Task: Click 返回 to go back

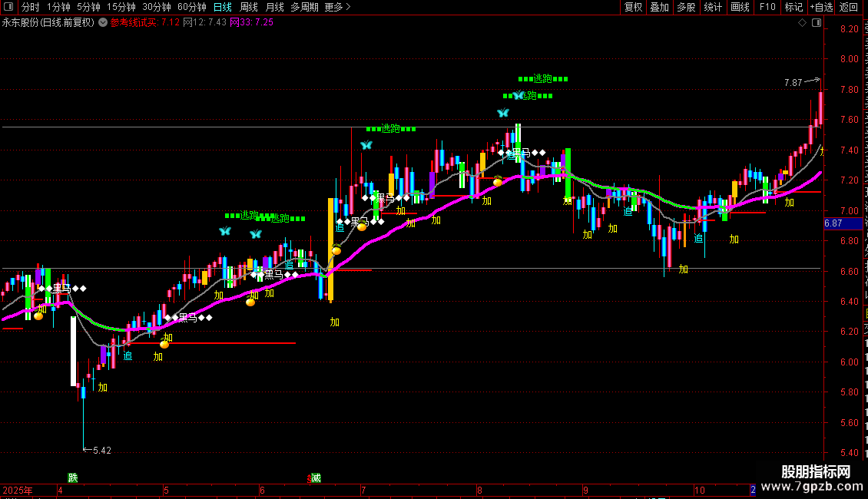Action: pyautogui.click(x=848, y=7)
